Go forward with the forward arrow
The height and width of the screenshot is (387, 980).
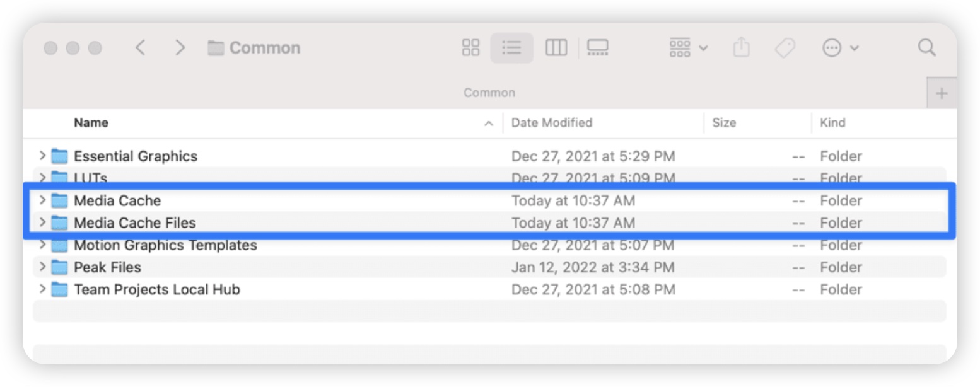tap(180, 48)
